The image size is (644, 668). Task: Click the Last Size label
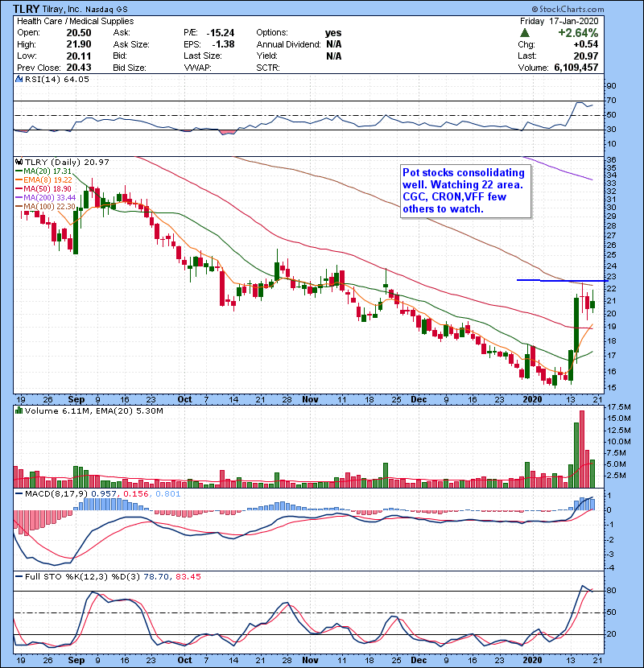[202, 56]
